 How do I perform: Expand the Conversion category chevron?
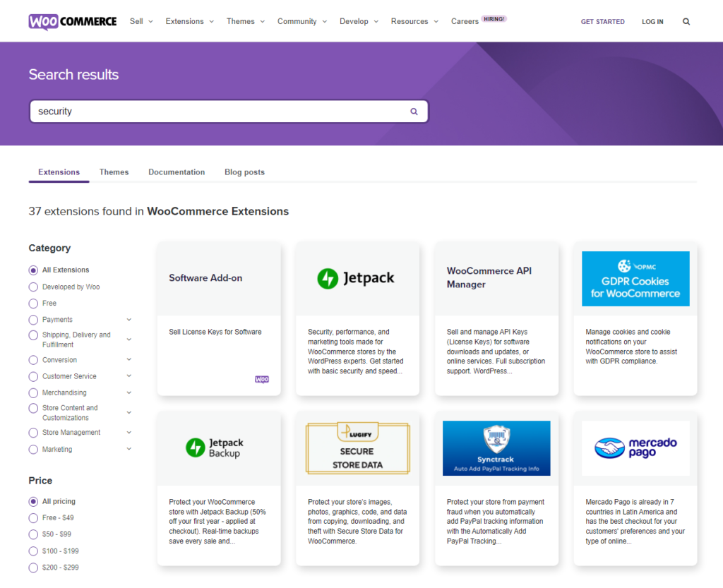pos(129,359)
